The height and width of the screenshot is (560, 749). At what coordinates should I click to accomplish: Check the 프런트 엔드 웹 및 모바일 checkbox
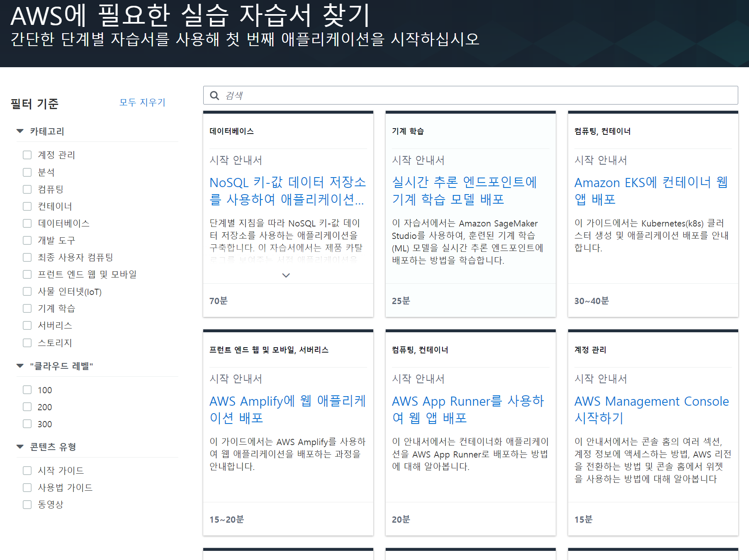coord(27,274)
